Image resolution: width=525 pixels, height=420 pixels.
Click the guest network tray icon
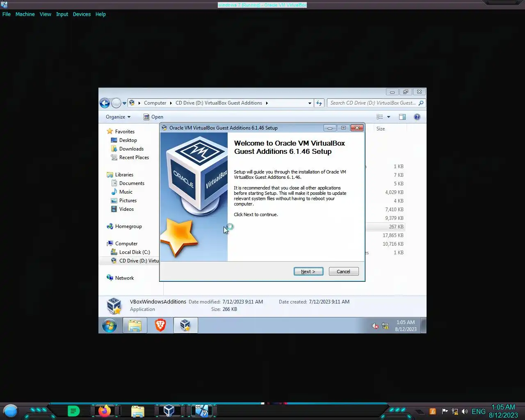click(x=385, y=326)
